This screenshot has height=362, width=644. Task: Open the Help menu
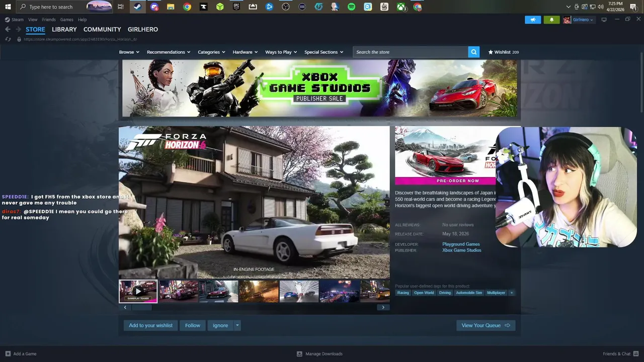82,20
